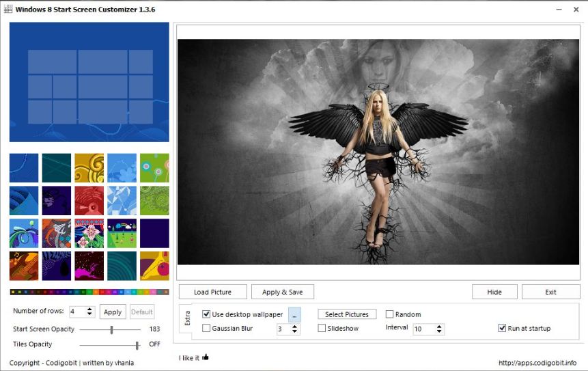Screen dimensions: 588x371
Task: Pick the guitar pattern background thumbnail
Action: 24,266
